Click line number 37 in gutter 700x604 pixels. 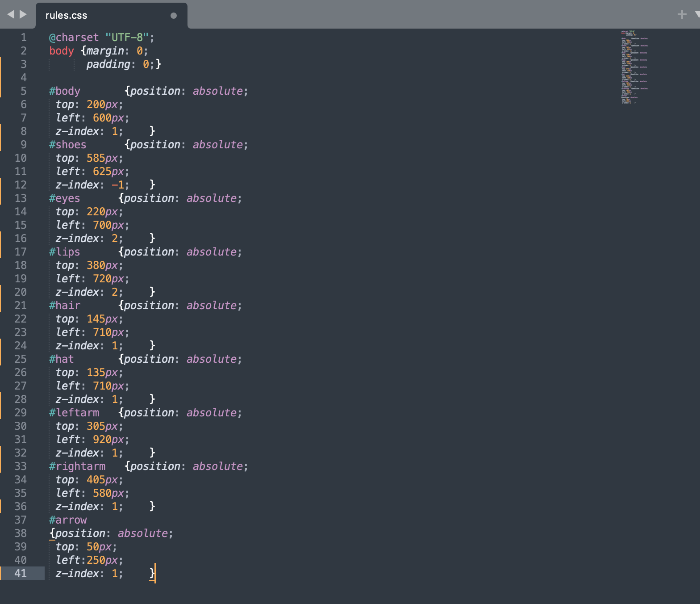click(21, 520)
